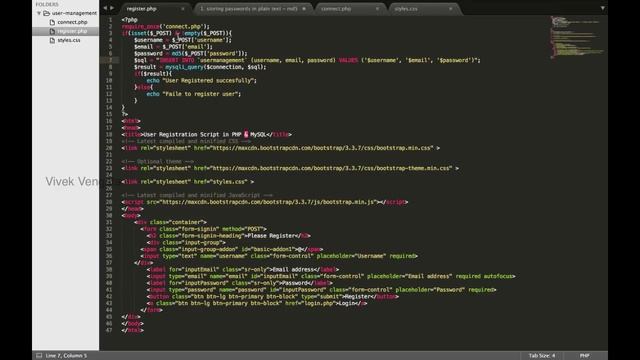640x360 pixels.
Task: Switch to the connect.php tab
Action: tap(336, 9)
